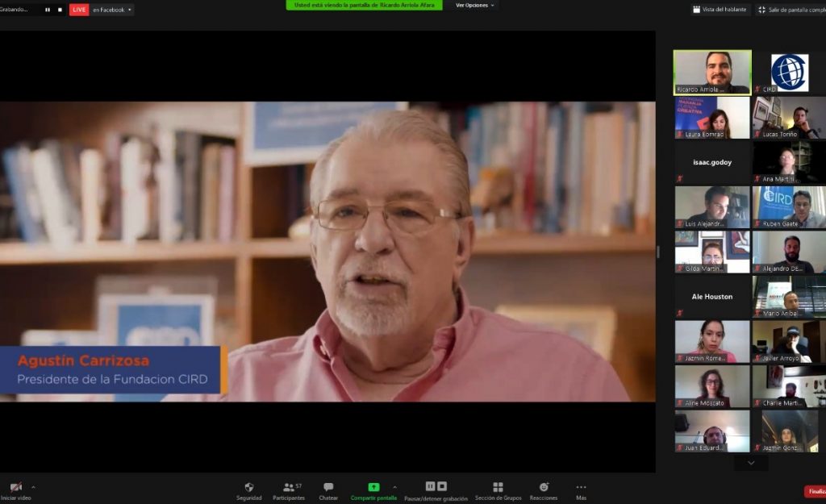Select Laura Bomrad video thumbnail

(712, 118)
